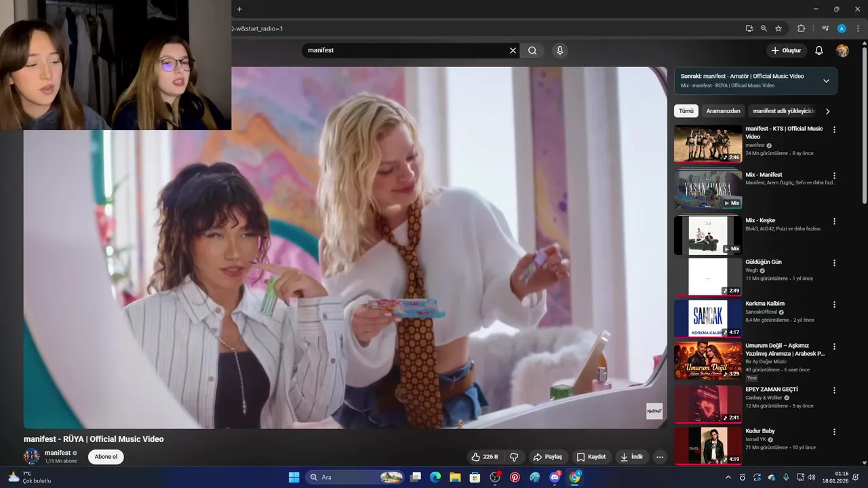The width and height of the screenshot is (868, 488).
Task: Show hidden tray icons chevron
Action: pyautogui.click(x=728, y=477)
